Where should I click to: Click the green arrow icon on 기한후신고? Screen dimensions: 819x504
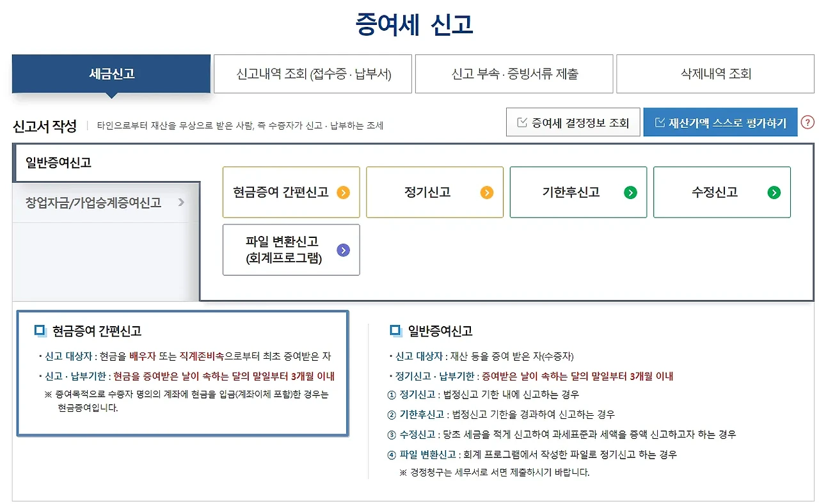tap(631, 193)
